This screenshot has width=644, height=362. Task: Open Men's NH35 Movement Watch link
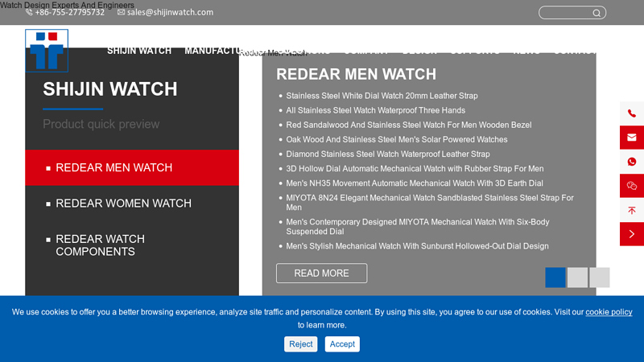click(x=415, y=183)
